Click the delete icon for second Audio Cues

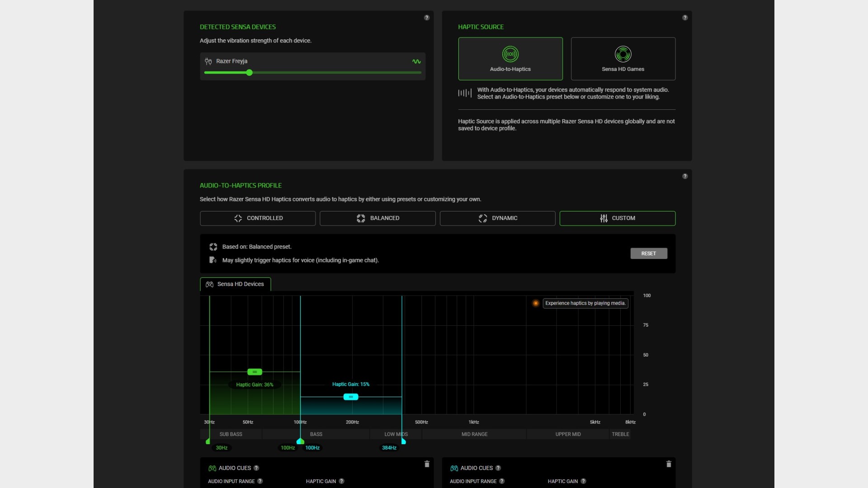tap(669, 464)
